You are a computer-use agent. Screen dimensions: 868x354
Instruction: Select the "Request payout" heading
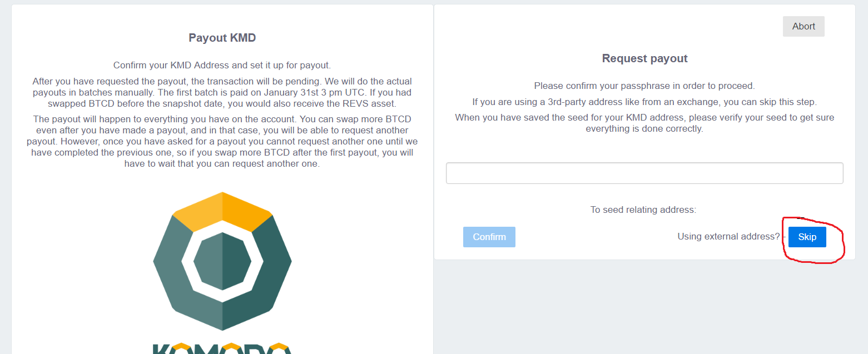pyautogui.click(x=645, y=58)
